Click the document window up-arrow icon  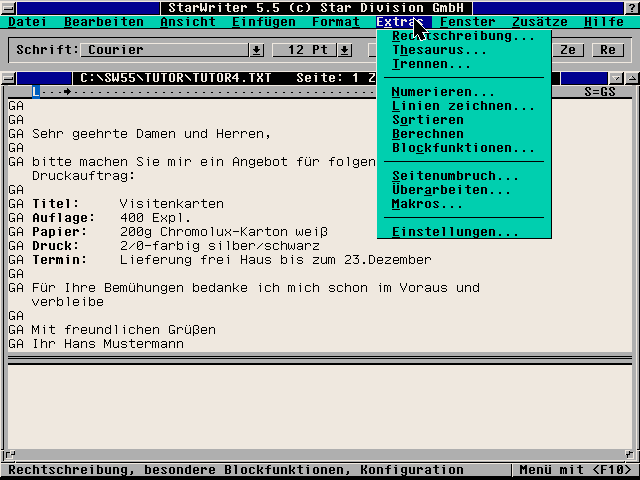(x=632, y=78)
